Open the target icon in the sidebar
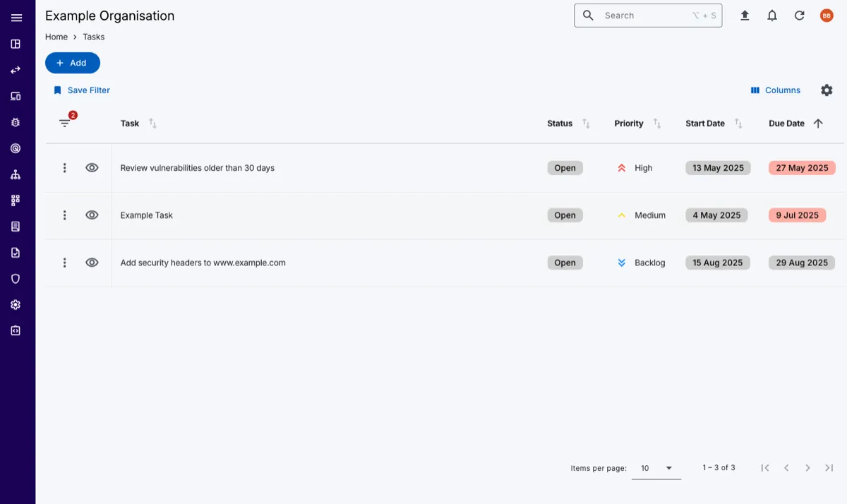 pyautogui.click(x=16, y=148)
